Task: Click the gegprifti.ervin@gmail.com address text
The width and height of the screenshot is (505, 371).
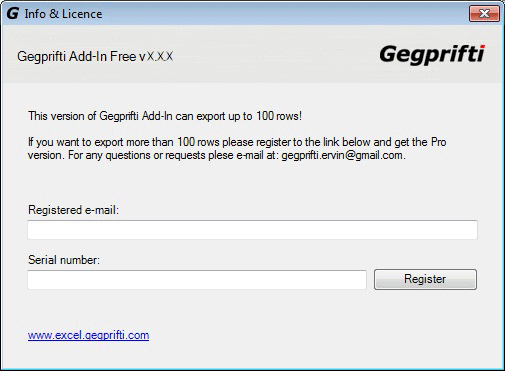Action: (x=343, y=156)
